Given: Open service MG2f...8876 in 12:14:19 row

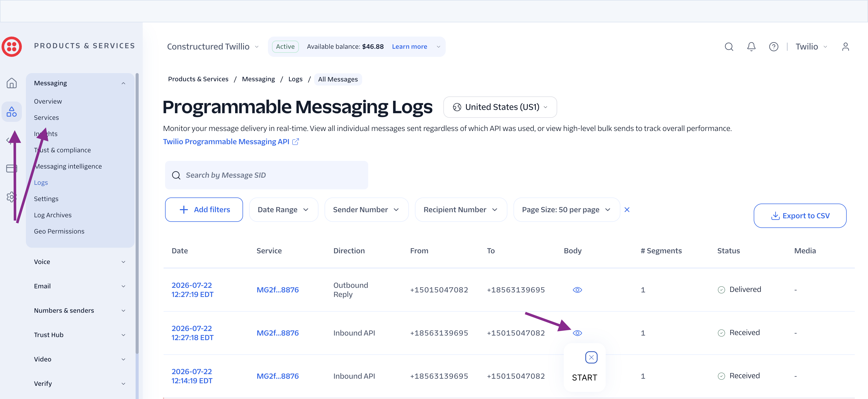Looking at the screenshot, I should (x=277, y=376).
